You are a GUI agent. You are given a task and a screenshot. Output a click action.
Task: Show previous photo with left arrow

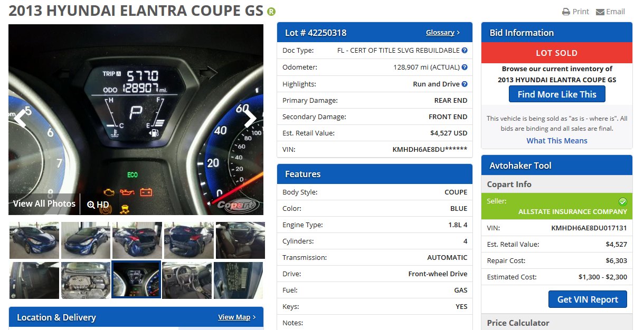(x=20, y=119)
